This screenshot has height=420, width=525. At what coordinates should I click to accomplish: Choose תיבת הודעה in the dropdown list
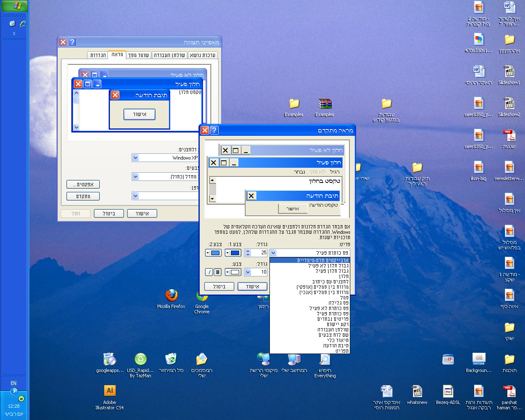coord(336,345)
